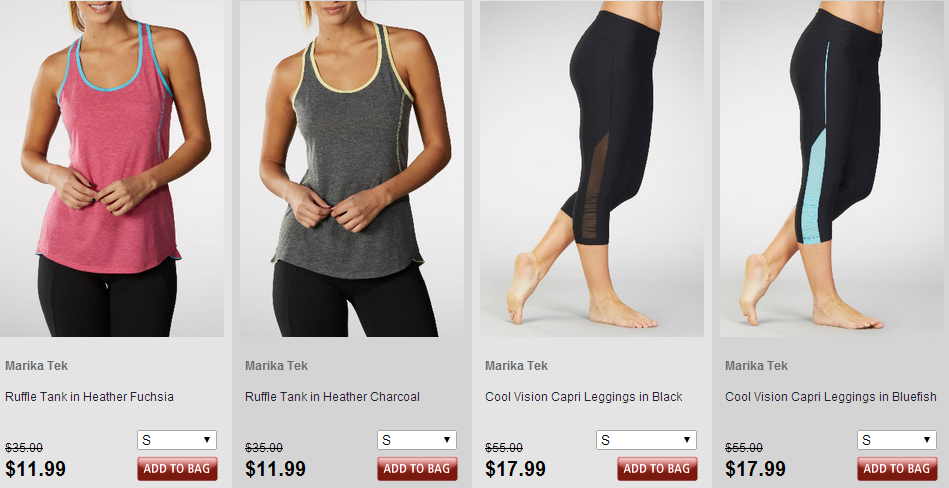949x488 pixels.
Task: View the blue-stripe capri leggings image
Action: pyautogui.click(x=832, y=168)
